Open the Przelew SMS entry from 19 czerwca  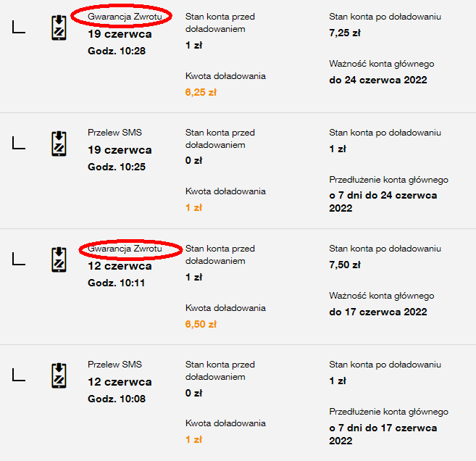(x=114, y=133)
